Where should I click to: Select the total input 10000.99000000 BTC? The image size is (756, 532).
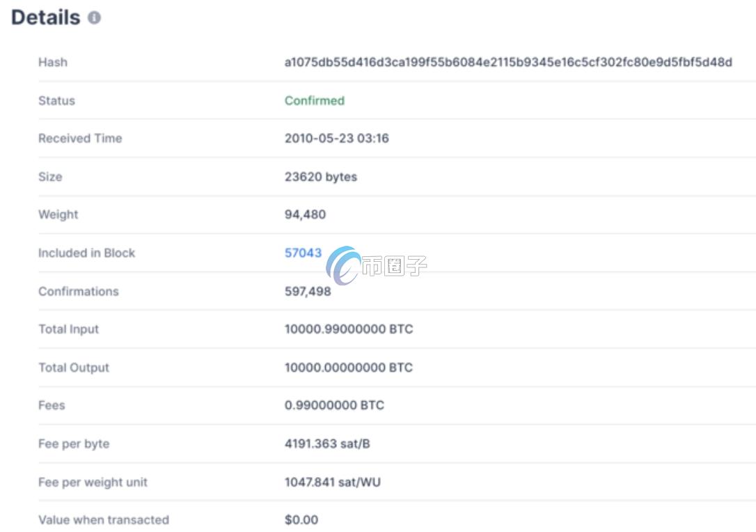click(x=348, y=329)
